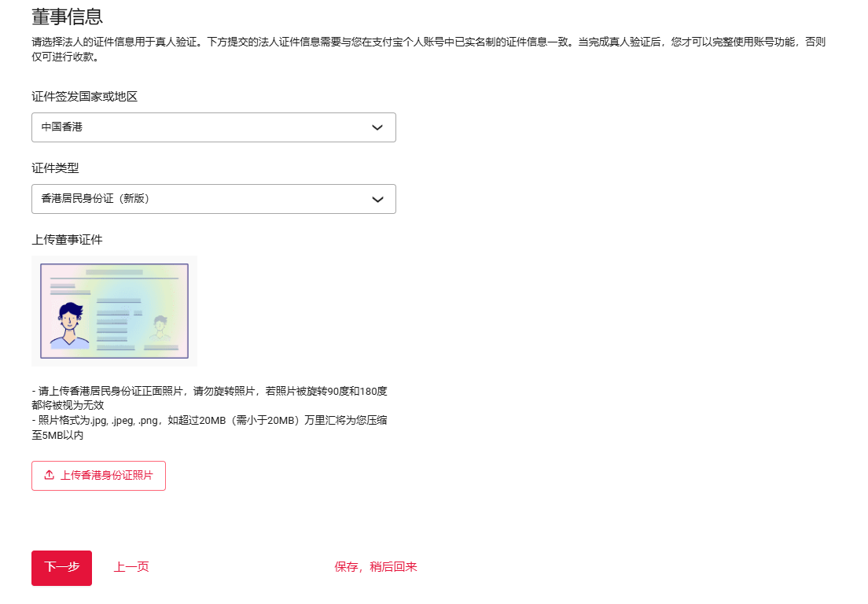The height and width of the screenshot is (604, 868).
Task: Click the chevron icon in country dropdown
Action: pyautogui.click(x=377, y=127)
